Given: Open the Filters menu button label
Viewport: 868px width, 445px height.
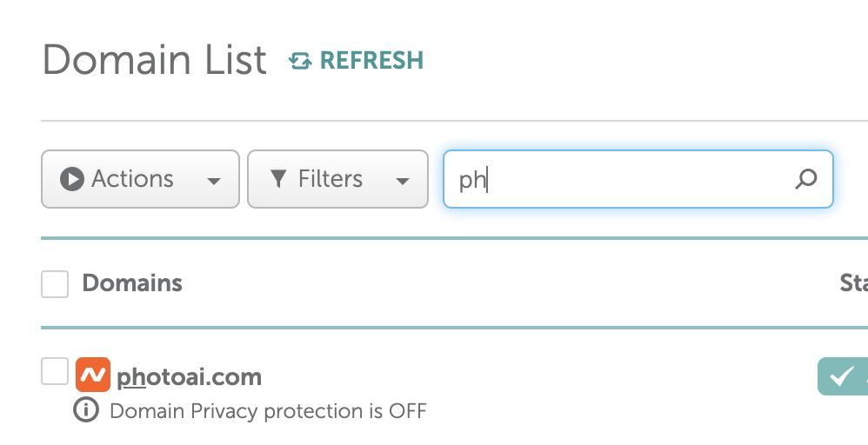Looking at the screenshot, I should tap(330, 179).
